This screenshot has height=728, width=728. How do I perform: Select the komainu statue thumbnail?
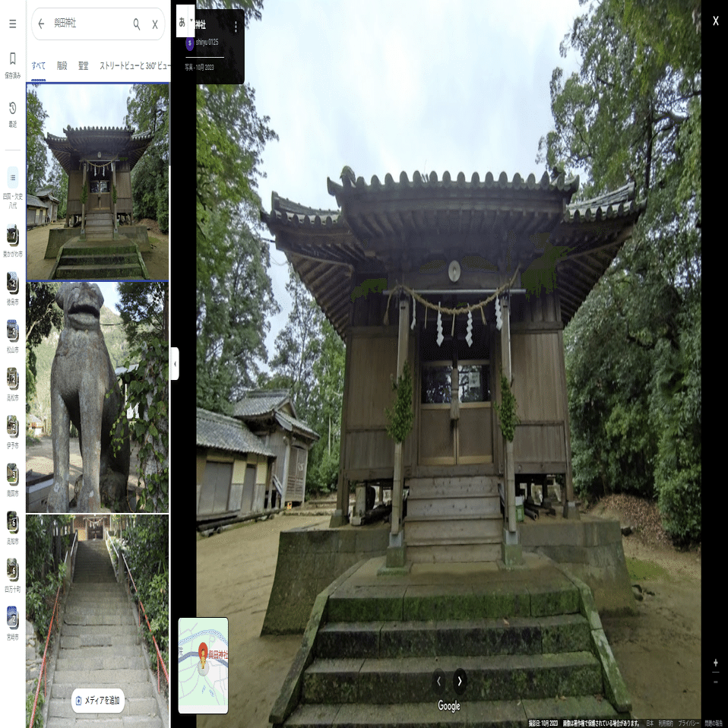click(97, 397)
